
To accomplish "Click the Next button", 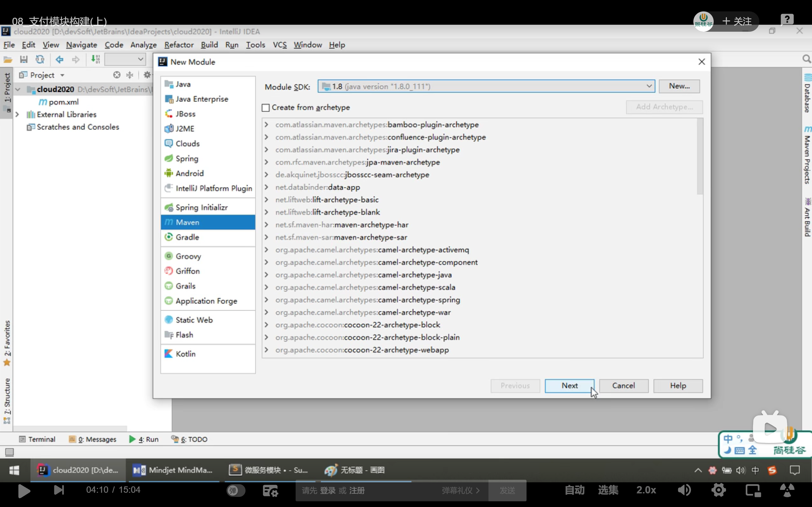I will coord(569,386).
